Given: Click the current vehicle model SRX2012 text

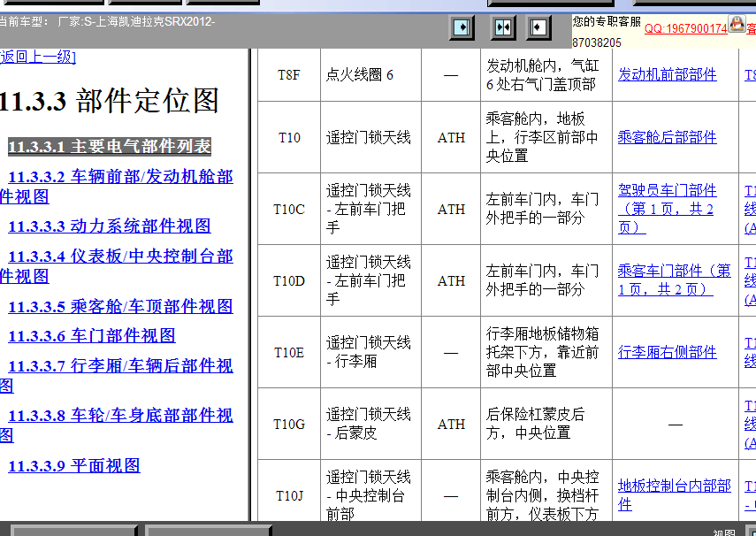Looking at the screenshot, I should click(x=107, y=22).
